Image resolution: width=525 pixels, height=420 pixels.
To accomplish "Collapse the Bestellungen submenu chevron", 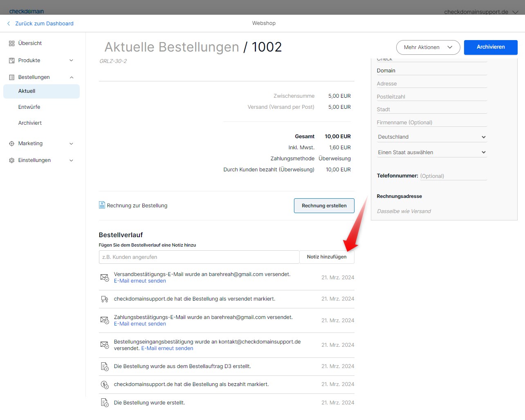I will click(x=71, y=77).
